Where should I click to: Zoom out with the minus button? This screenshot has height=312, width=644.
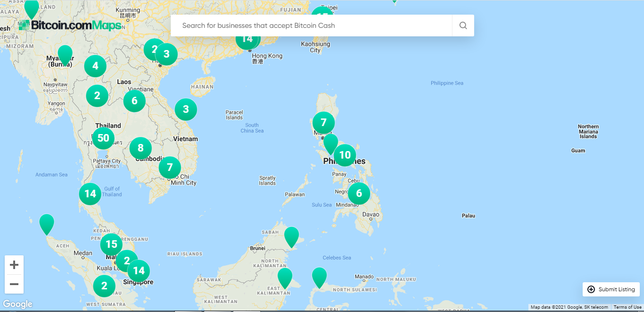[x=14, y=284]
